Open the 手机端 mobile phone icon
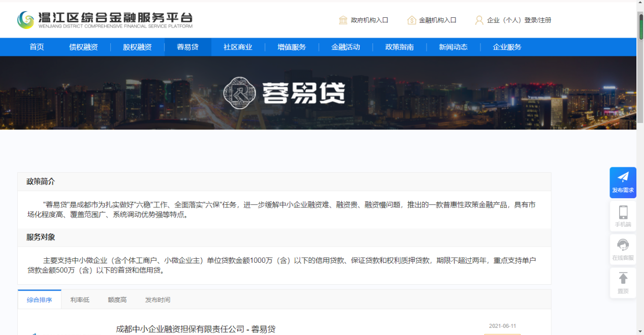The image size is (644, 335). [623, 212]
